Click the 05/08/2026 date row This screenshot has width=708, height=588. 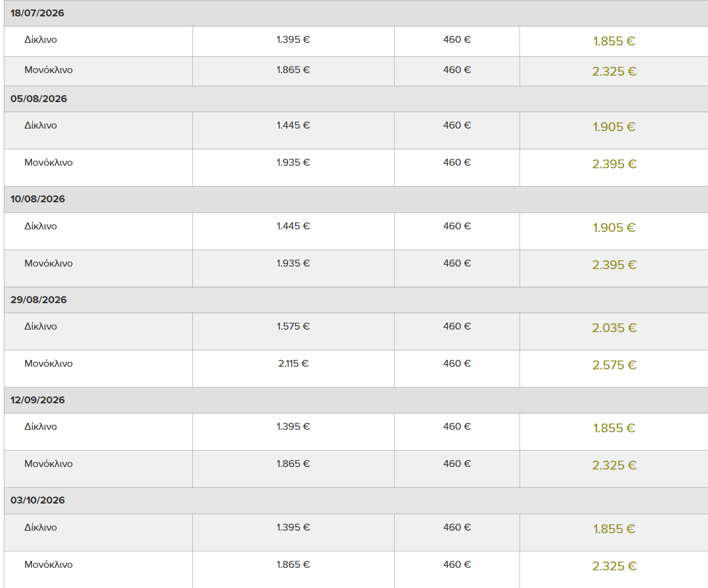click(356, 99)
